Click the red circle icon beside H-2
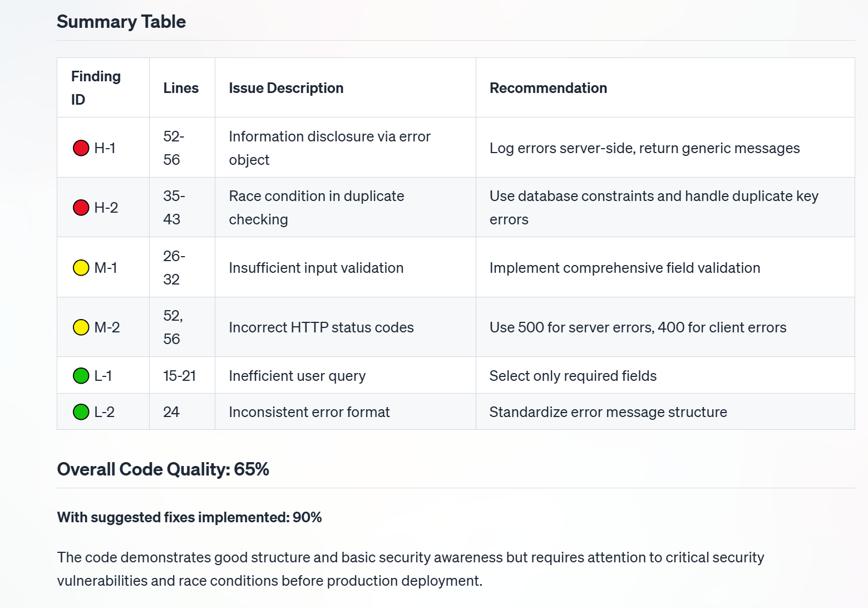 point(81,208)
